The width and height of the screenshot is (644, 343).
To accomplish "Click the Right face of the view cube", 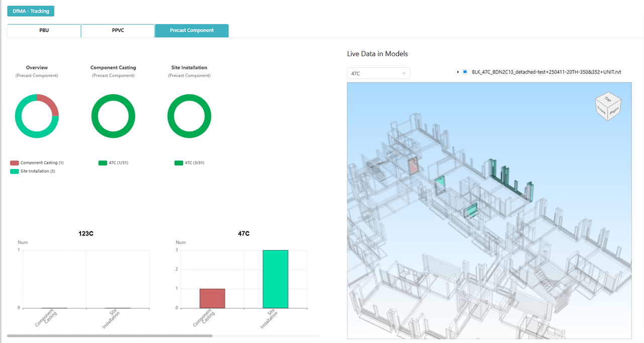I will point(614,111).
